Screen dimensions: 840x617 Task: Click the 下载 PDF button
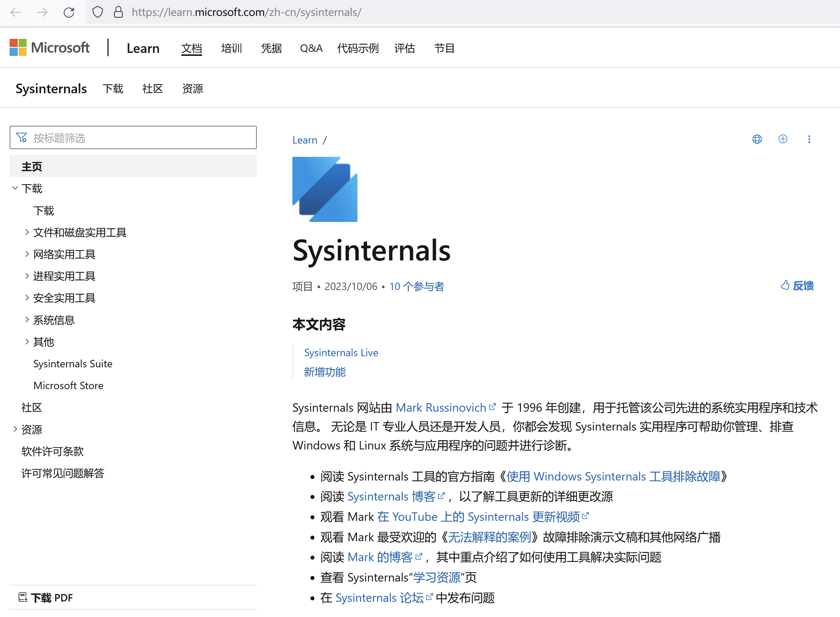click(46, 597)
